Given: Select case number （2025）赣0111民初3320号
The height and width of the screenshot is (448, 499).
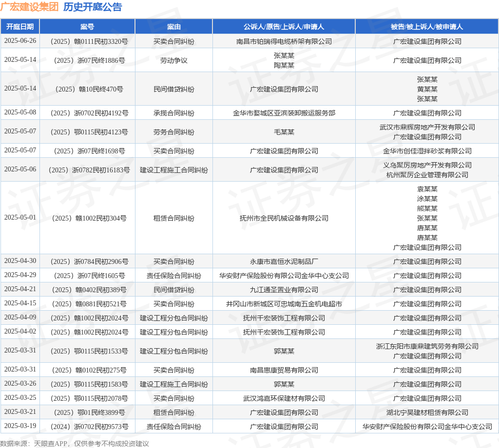Looking at the screenshot, I should pyautogui.click(x=87, y=41).
